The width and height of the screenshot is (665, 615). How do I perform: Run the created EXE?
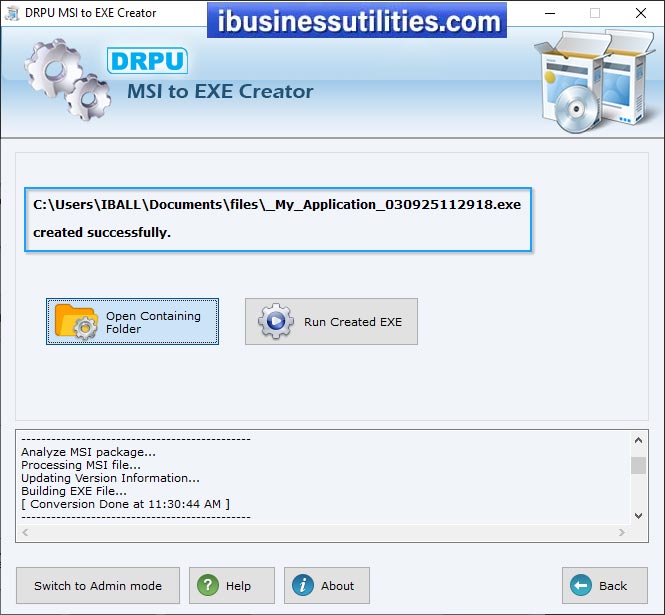click(x=331, y=321)
